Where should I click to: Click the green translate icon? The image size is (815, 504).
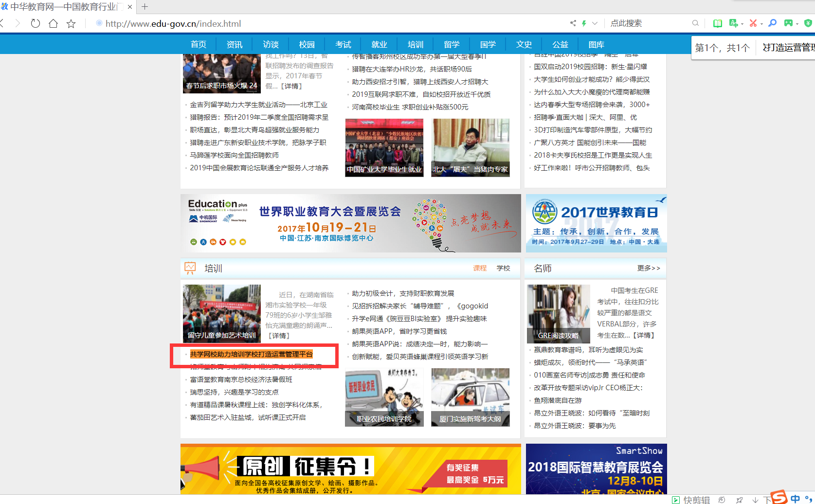(733, 23)
